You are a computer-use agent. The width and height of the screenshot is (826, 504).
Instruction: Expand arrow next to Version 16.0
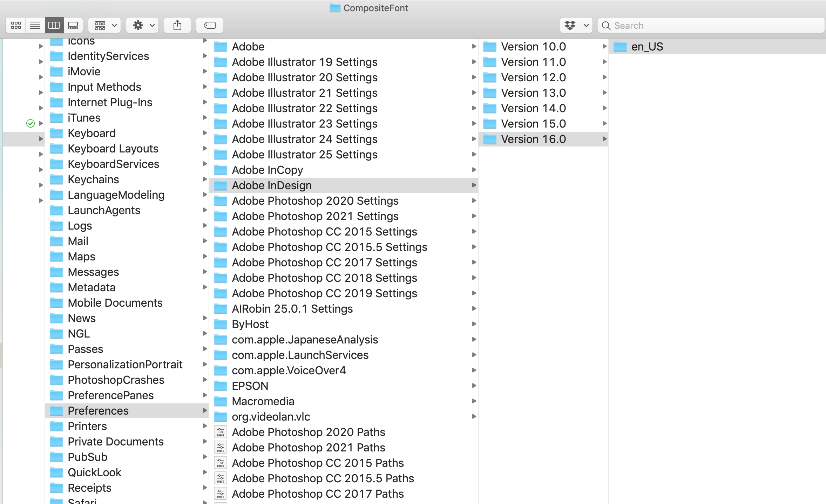604,139
